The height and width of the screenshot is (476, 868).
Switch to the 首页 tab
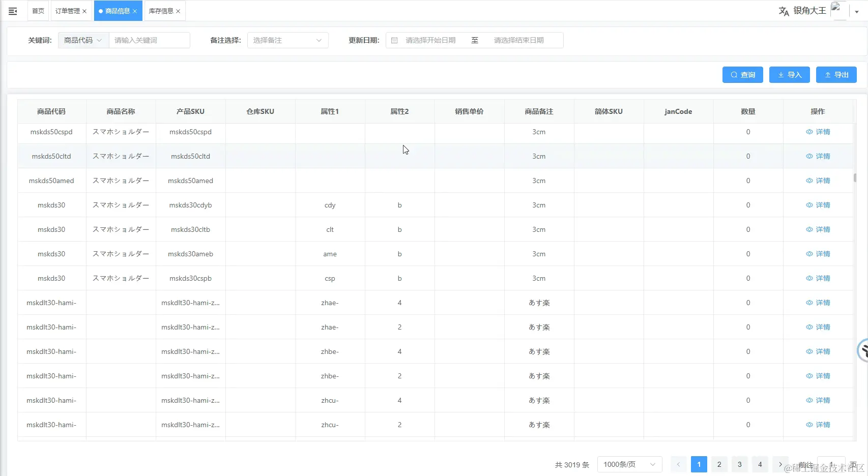click(38, 11)
